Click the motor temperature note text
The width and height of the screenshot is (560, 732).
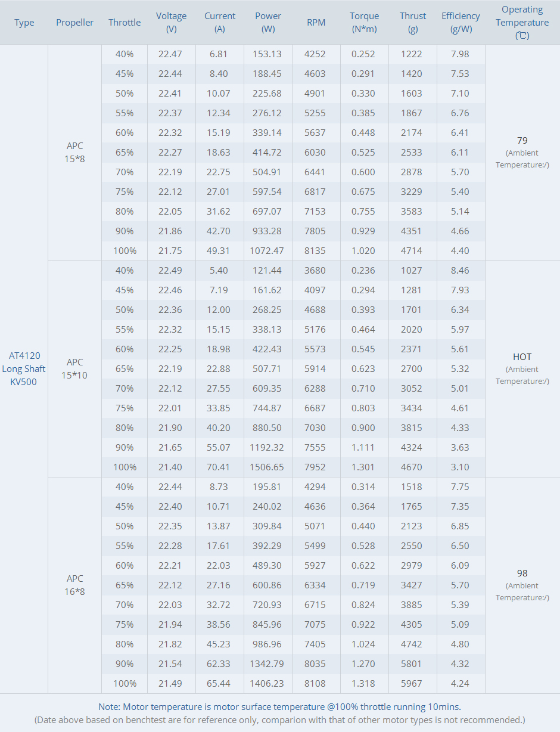click(279, 707)
